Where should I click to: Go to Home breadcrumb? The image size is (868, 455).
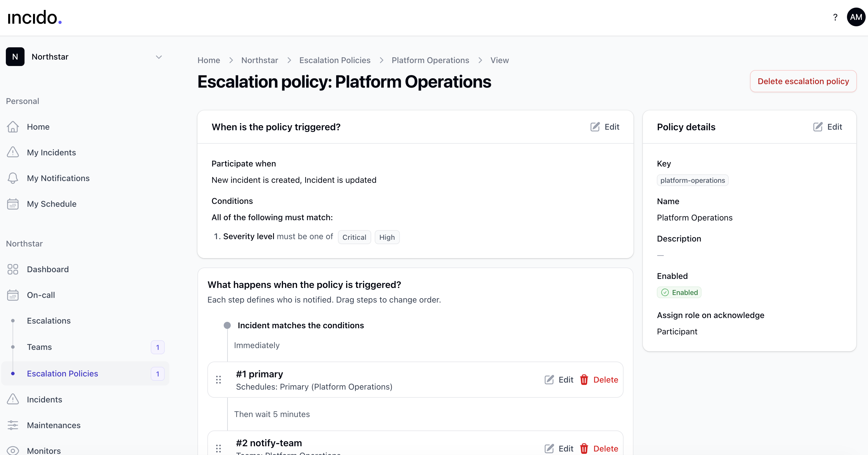pos(209,60)
